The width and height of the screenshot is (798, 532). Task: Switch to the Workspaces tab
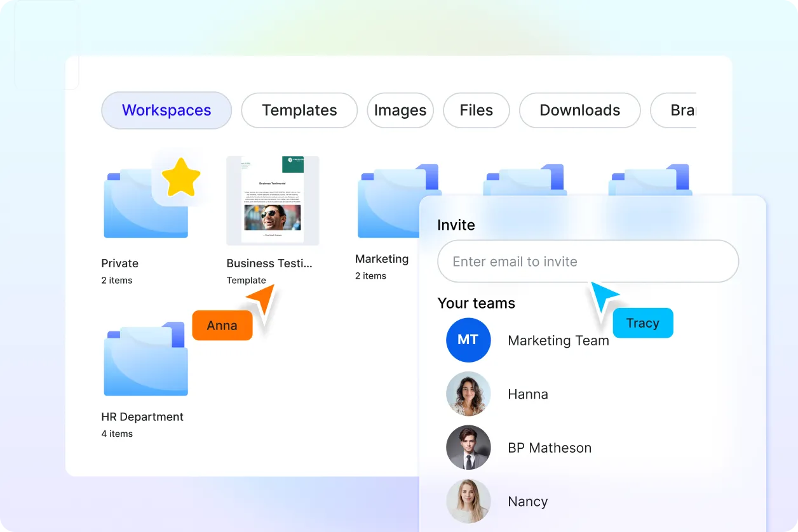click(166, 110)
